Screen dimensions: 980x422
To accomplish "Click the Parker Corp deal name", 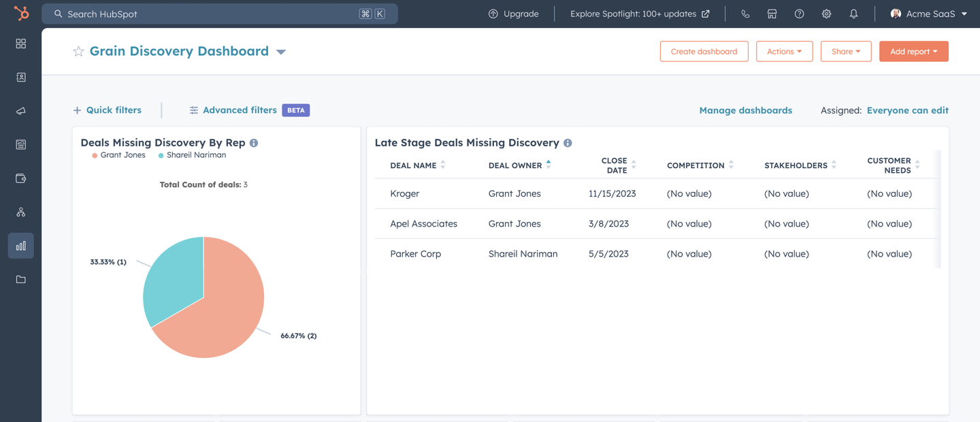I will [x=415, y=254].
